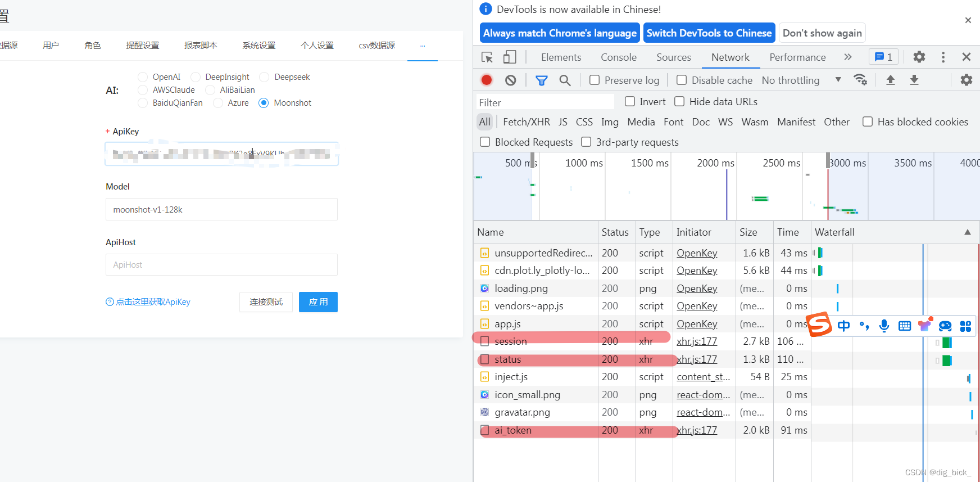Check Hide data URLs
Viewport: 980px width, 482px height.
click(679, 101)
